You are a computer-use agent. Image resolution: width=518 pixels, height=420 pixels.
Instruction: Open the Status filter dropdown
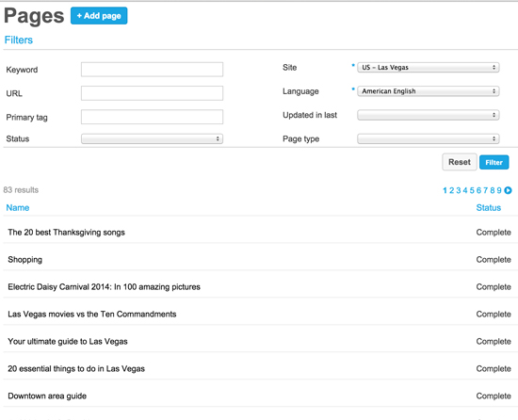(152, 138)
